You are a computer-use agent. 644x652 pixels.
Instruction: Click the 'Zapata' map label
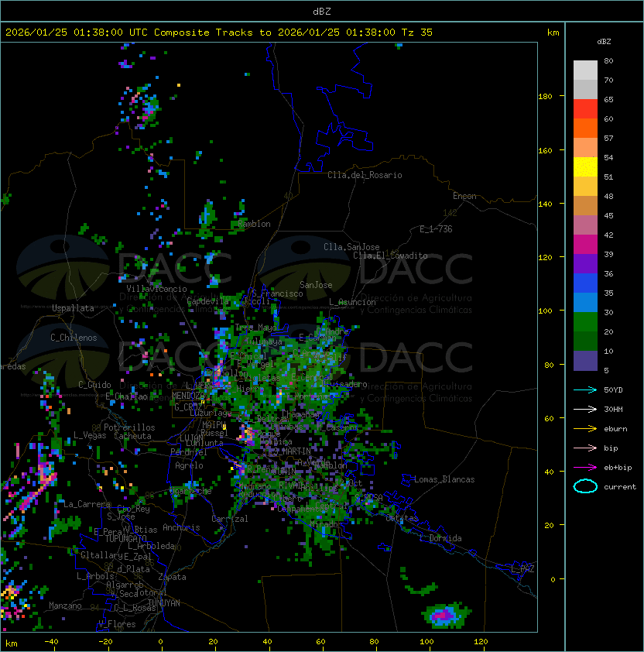172,577
